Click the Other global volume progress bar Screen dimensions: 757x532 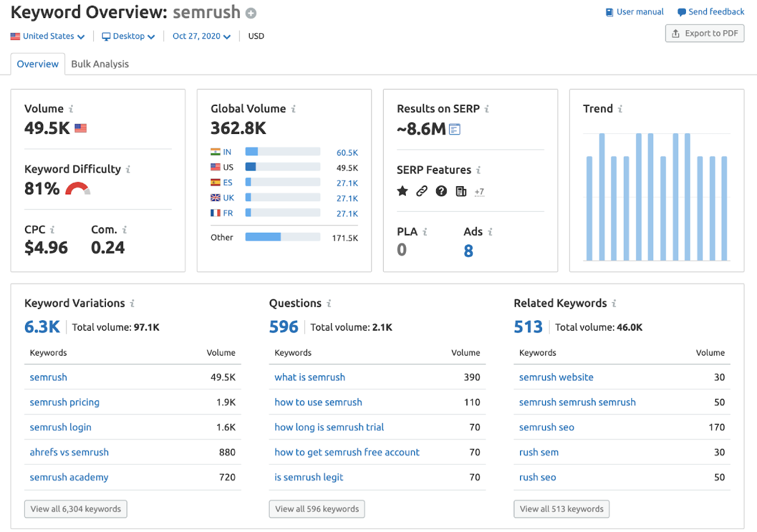point(283,237)
